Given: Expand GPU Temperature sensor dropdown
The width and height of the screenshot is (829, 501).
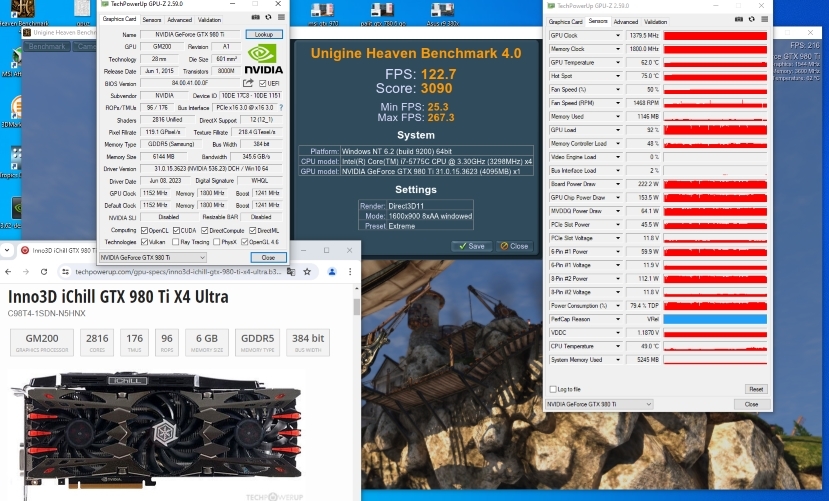Looking at the screenshot, I should pos(618,62).
